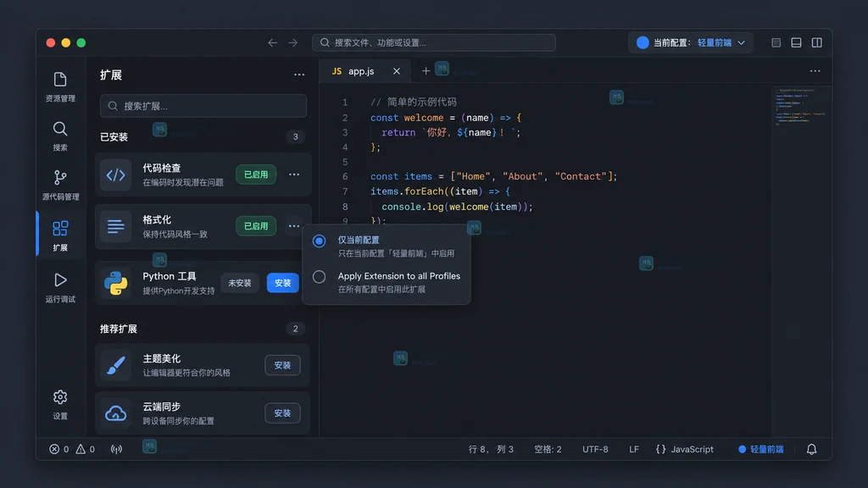Viewport: 868px width, 488px height.
Task: Open the more options for 代码检查 extension
Action: [294, 175]
